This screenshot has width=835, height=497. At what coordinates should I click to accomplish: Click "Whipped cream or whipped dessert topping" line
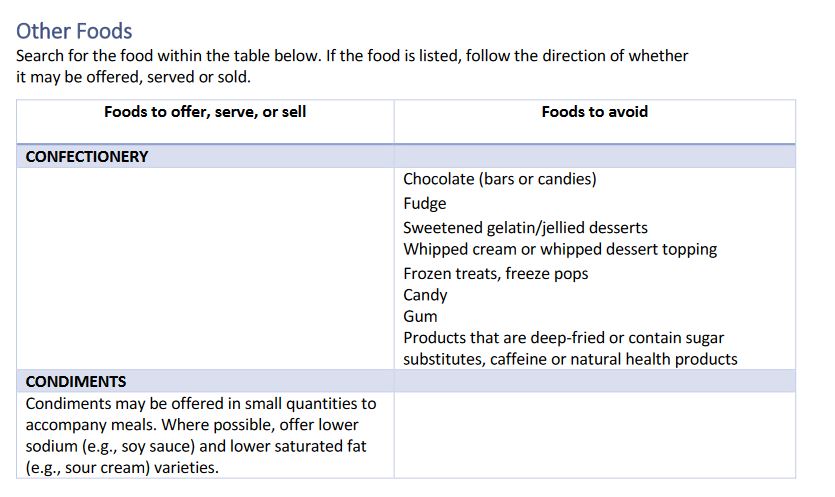coord(560,249)
